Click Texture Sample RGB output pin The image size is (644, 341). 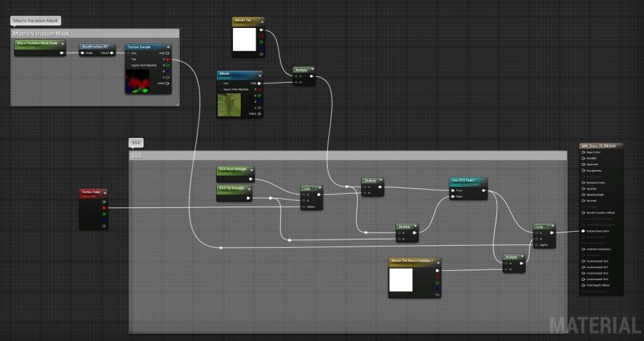tap(167, 53)
